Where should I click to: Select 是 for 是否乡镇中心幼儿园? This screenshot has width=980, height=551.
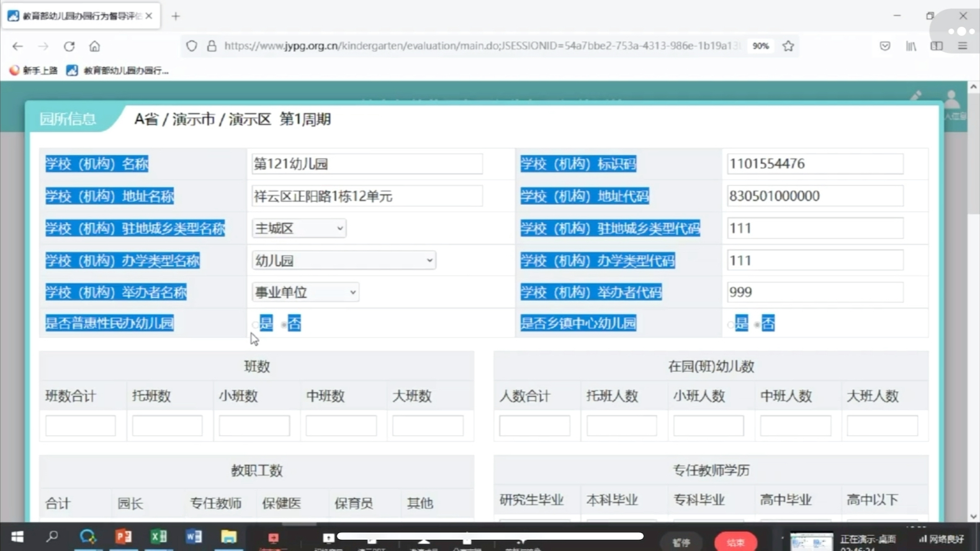(731, 325)
